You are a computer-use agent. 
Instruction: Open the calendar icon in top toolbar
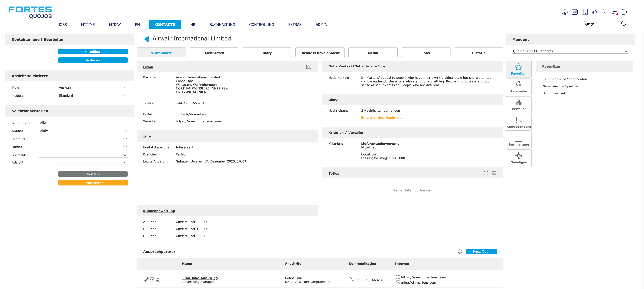click(605, 12)
